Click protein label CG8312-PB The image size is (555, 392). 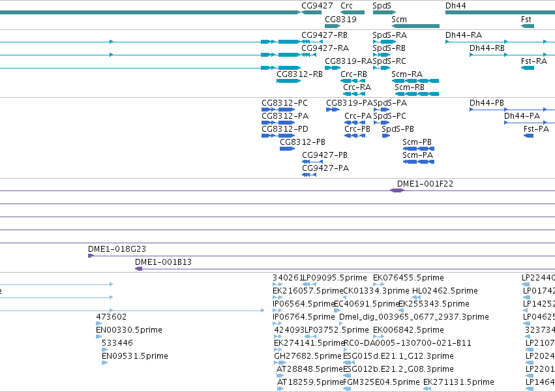click(302, 142)
